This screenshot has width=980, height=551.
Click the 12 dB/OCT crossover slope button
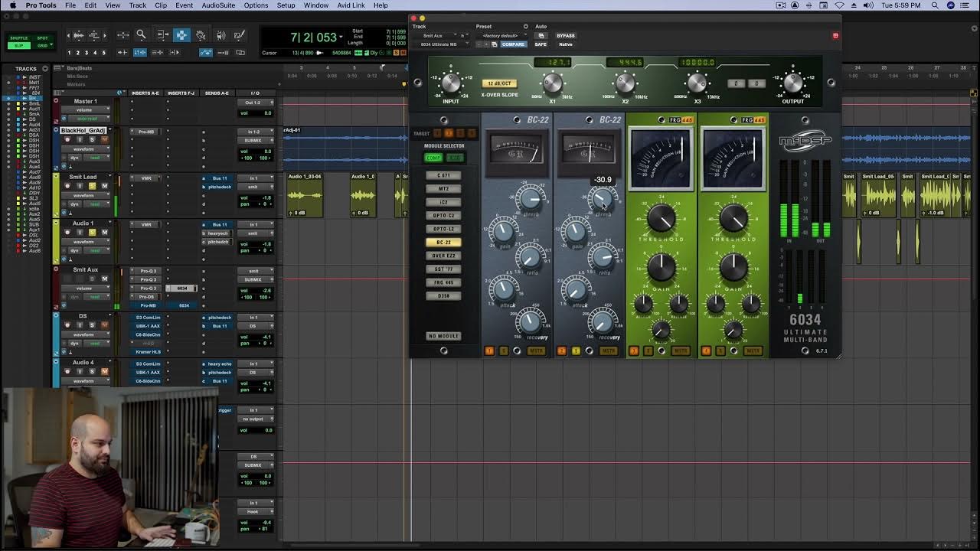(499, 83)
